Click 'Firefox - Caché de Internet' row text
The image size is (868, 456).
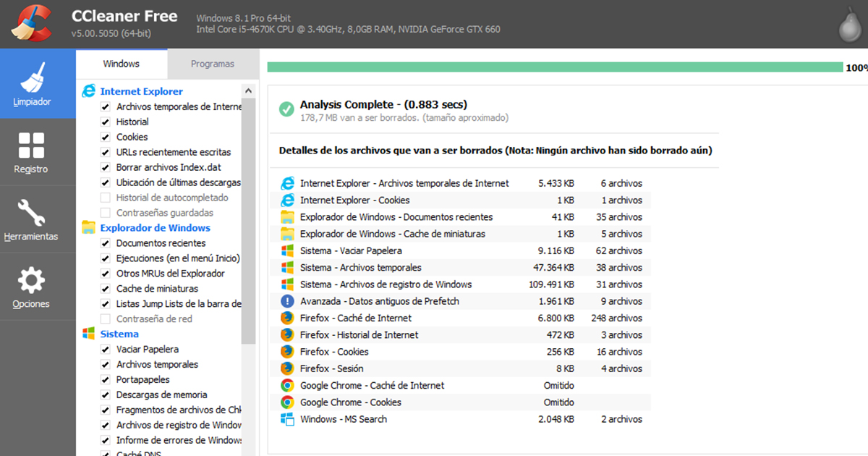(x=356, y=318)
